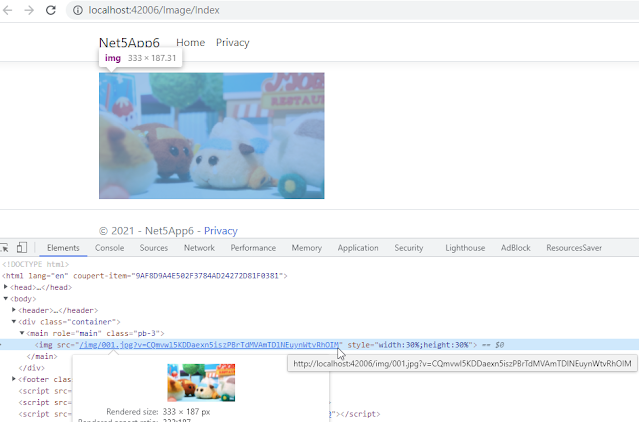The image size is (639, 422).
Task: Open the Net5App6 brand link
Action: (129, 43)
